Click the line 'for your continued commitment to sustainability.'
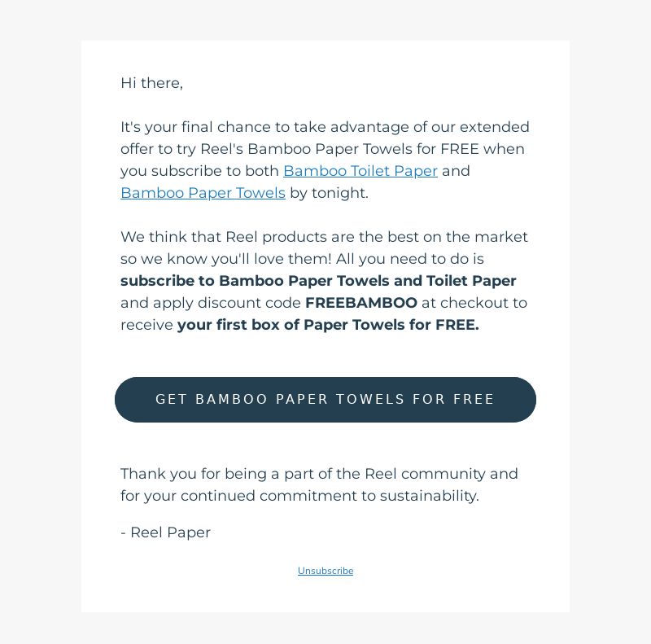The image size is (651, 644). (299, 496)
